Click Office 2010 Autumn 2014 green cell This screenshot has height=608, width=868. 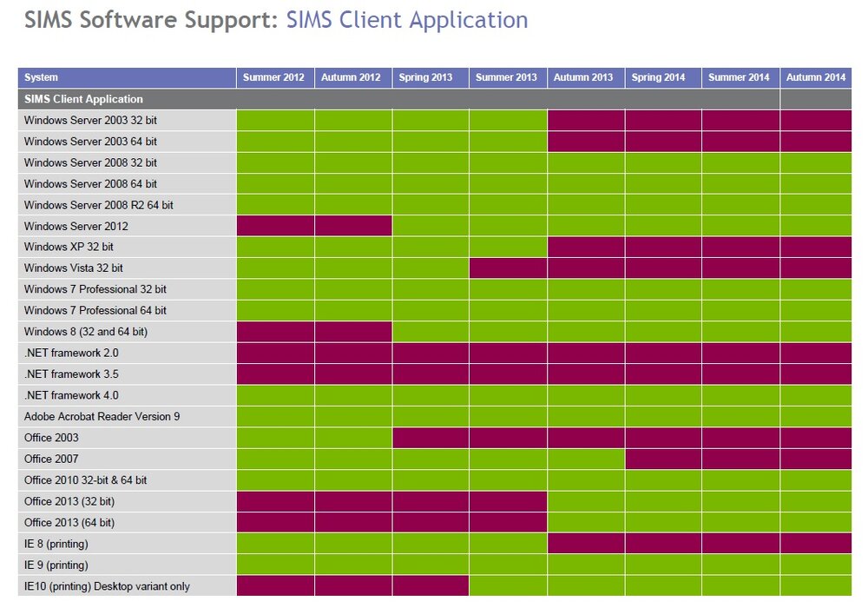click(x=816, y=480)
